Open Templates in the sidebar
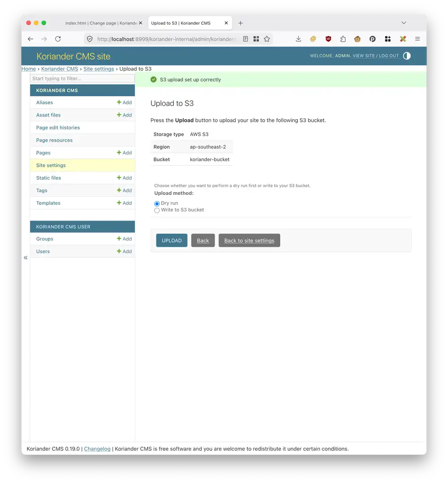Screen dimensions: 448x483 pyautogui.click(x=48, y=203)
